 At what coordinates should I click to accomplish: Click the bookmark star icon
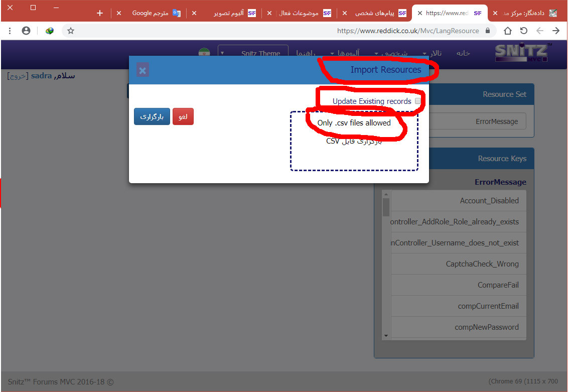[x=71, y=31]
